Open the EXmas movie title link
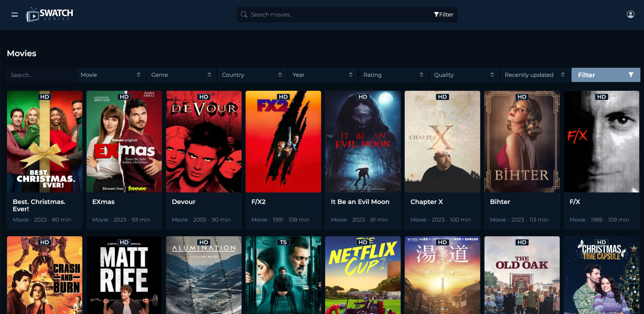This screenshot has width=644, height=314. click(x=103, y=202)
